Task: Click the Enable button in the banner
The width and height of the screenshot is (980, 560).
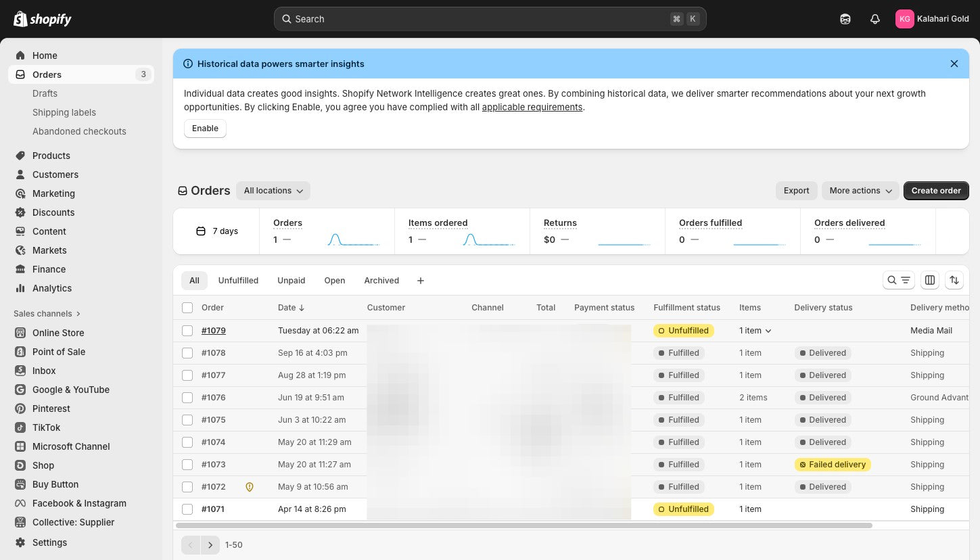Action: pyautogui.click(x=205, y=129)
